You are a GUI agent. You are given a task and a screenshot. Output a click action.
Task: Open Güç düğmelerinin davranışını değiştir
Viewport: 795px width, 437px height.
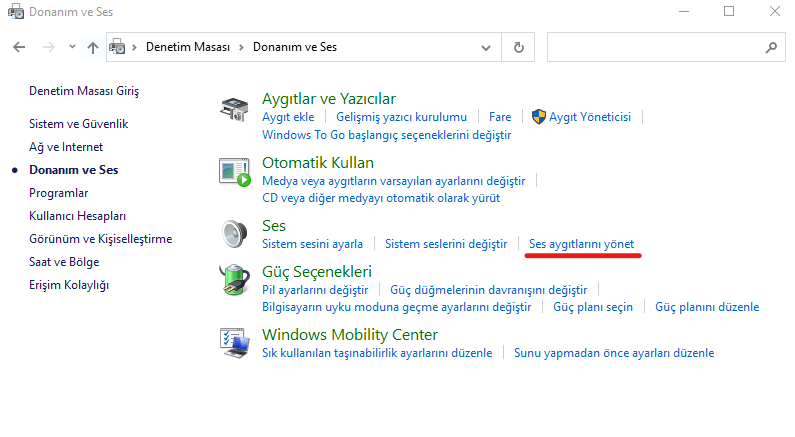point(488,290)
